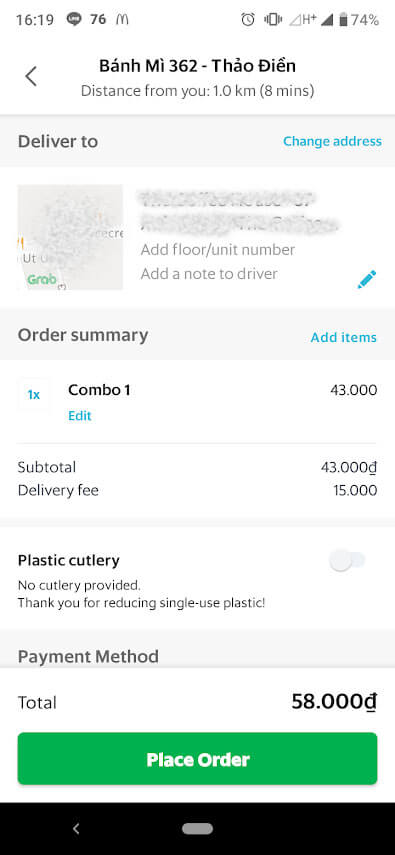Tap Add a note to driver field
The height and width of the screenshot is (855, 395).
point(209,274)
